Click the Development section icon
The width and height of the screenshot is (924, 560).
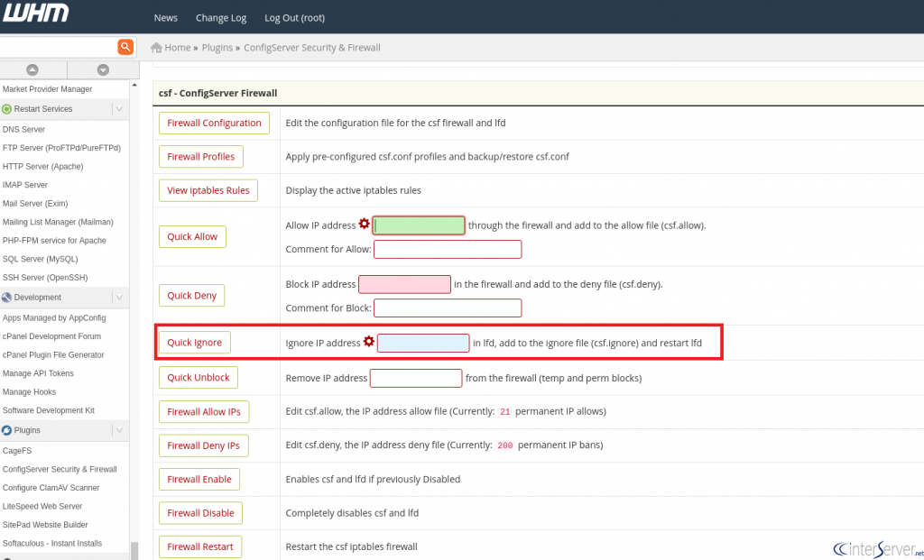click(6, 298)
